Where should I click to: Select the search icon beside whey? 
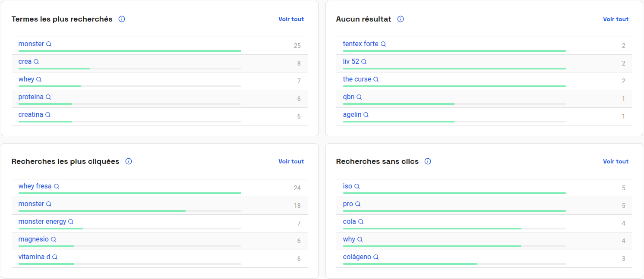[39, 79]
